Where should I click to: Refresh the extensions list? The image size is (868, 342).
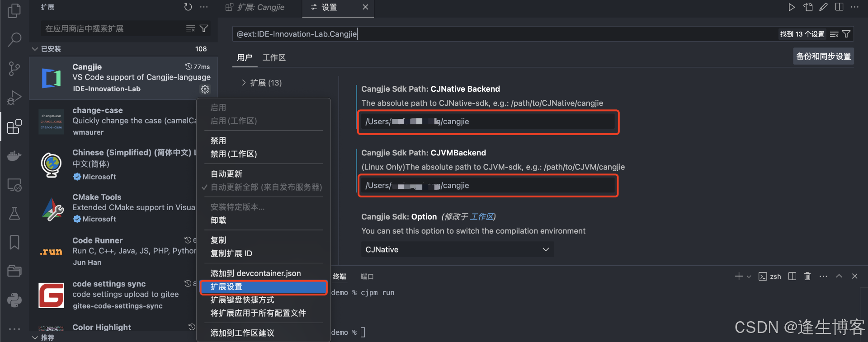(x=188, y=7)
